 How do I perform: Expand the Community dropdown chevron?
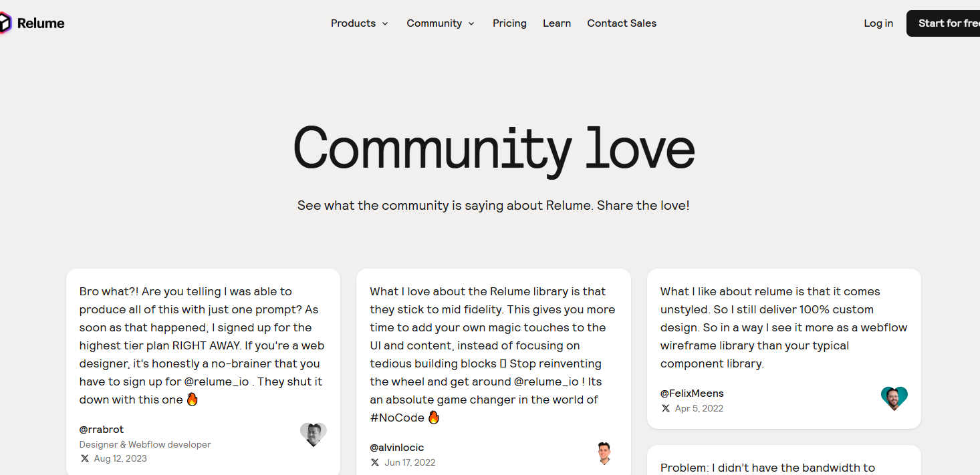click(x=471, y=23)
